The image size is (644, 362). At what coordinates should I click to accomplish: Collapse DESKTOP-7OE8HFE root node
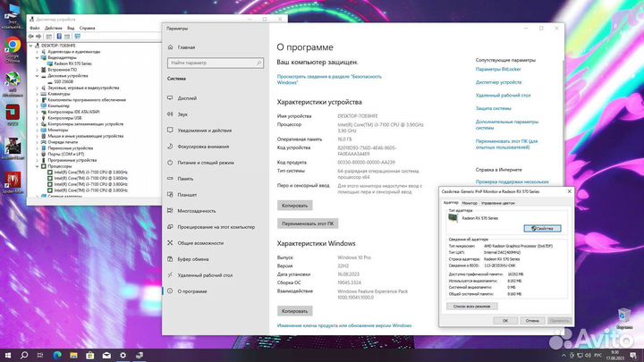[30, 46]
